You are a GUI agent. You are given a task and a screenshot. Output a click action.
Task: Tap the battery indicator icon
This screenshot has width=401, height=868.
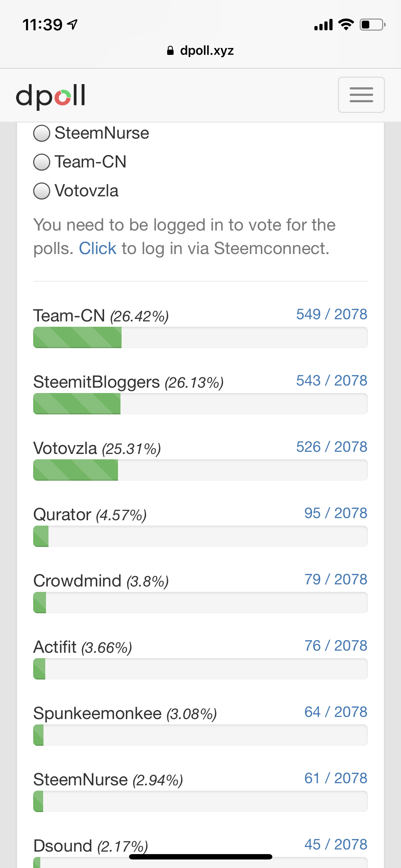tap(371, 24)
